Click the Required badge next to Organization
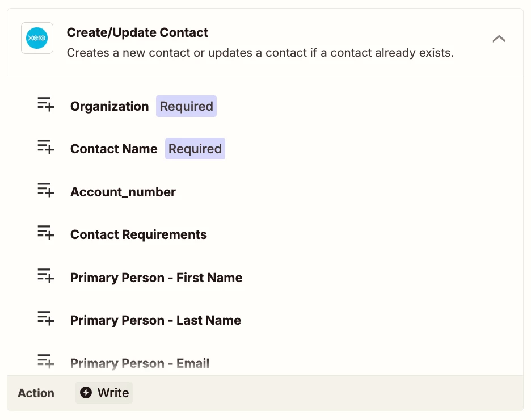The width and height of the screenshot is (531, 420). [186, 106]
